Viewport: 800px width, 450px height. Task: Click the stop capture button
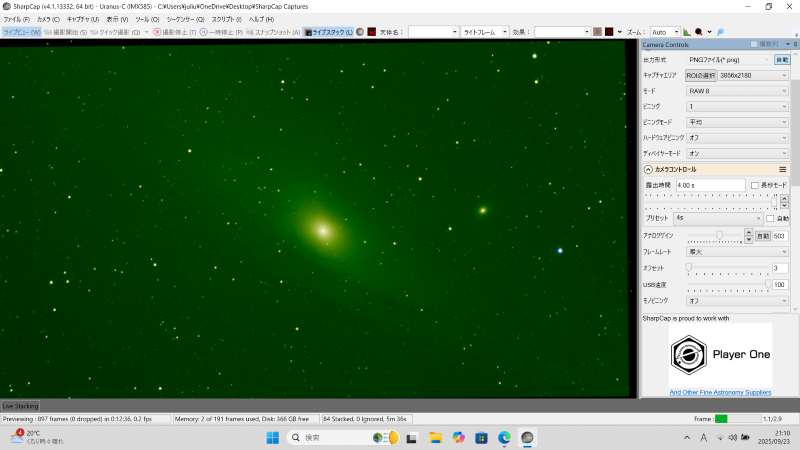(171, 32)
